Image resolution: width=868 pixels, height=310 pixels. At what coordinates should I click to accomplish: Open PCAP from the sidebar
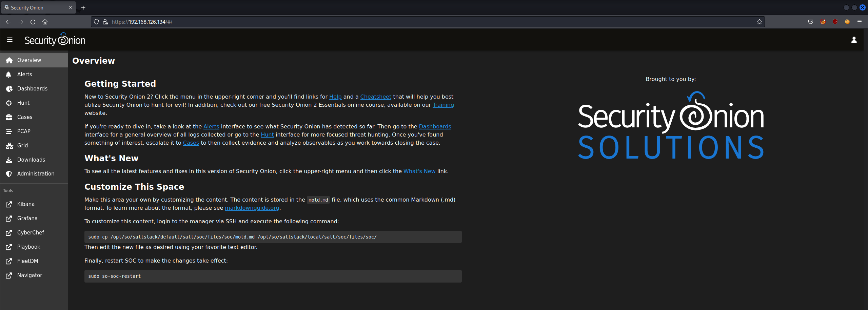34,131
